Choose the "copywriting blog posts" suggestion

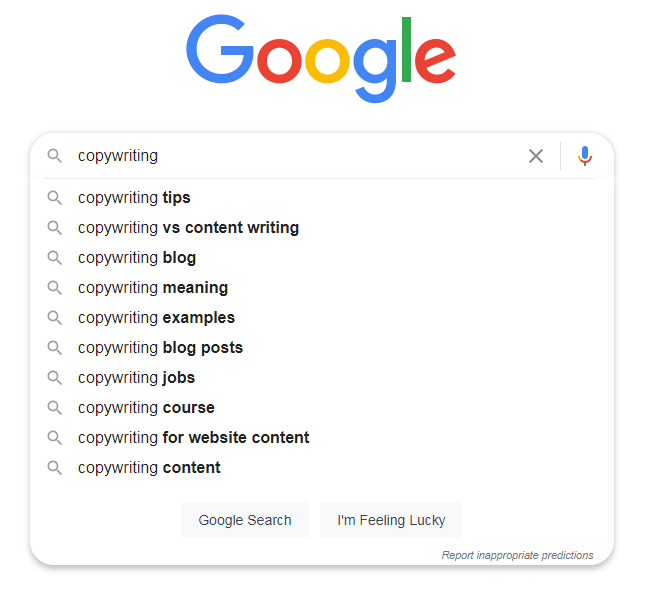(160, 348)
